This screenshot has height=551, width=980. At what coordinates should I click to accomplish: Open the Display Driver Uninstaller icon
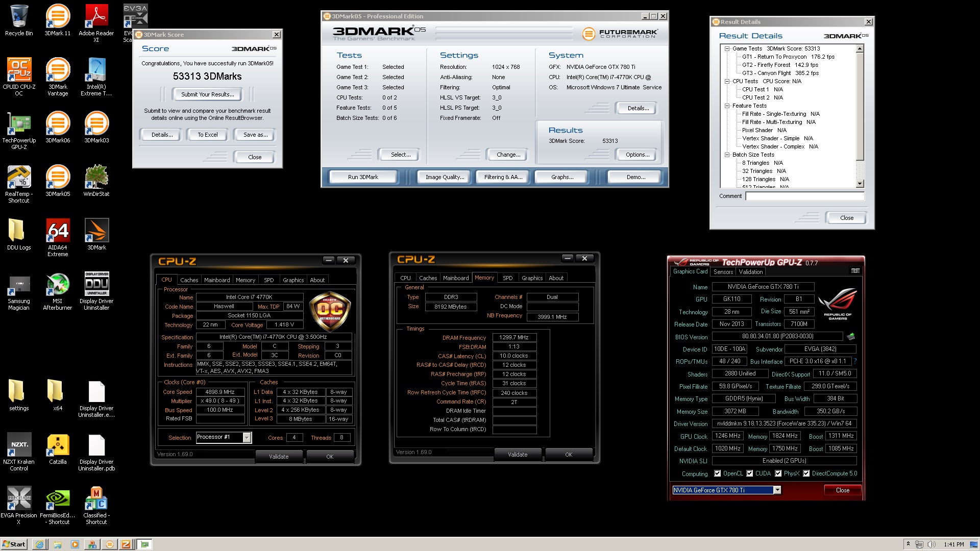[x=96, y=291]
